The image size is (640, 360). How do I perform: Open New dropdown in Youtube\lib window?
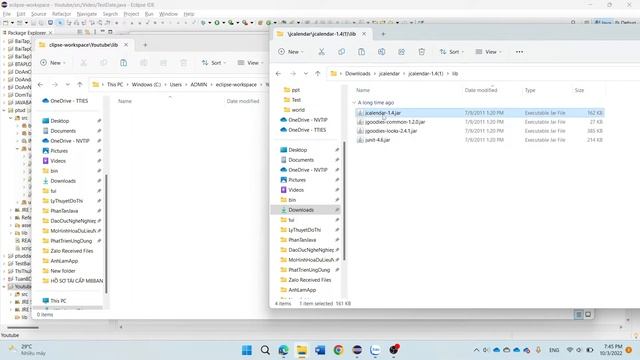click(53, 63)
